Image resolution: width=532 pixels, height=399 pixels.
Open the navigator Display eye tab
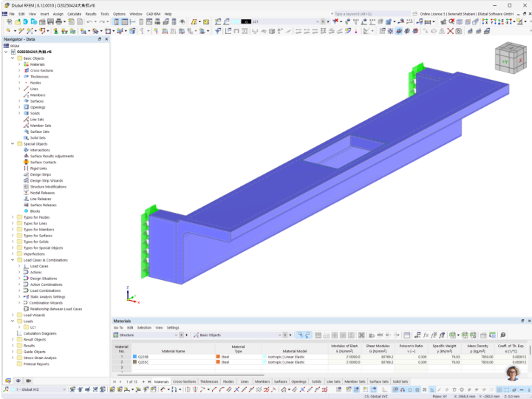tap(18, 381)
